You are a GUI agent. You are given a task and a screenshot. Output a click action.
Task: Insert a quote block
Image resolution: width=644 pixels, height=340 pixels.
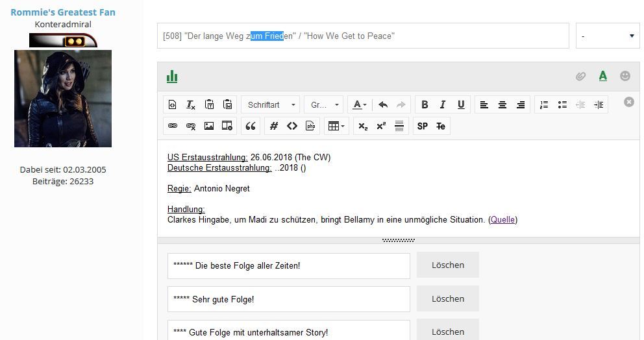tap(251, 126)
